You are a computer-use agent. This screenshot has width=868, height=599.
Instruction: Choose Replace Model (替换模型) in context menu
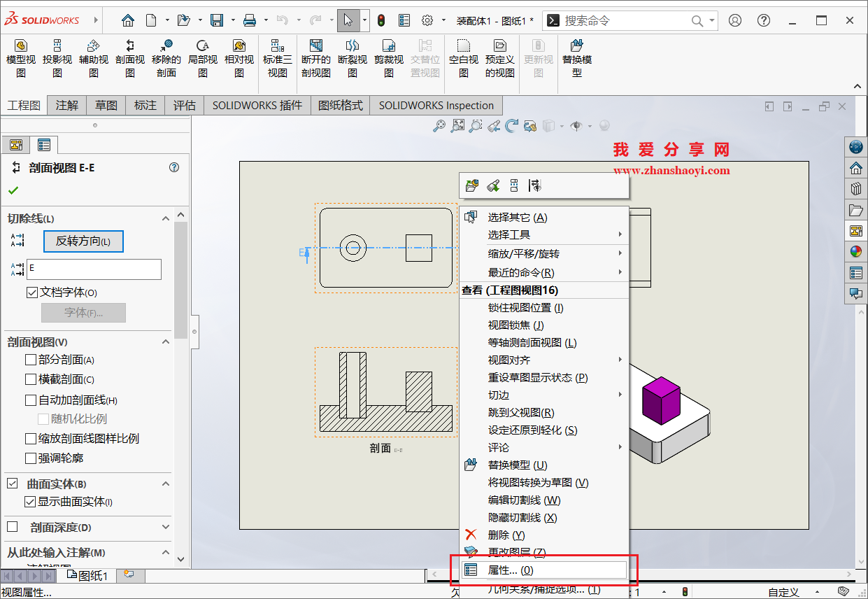click(544, 465)
